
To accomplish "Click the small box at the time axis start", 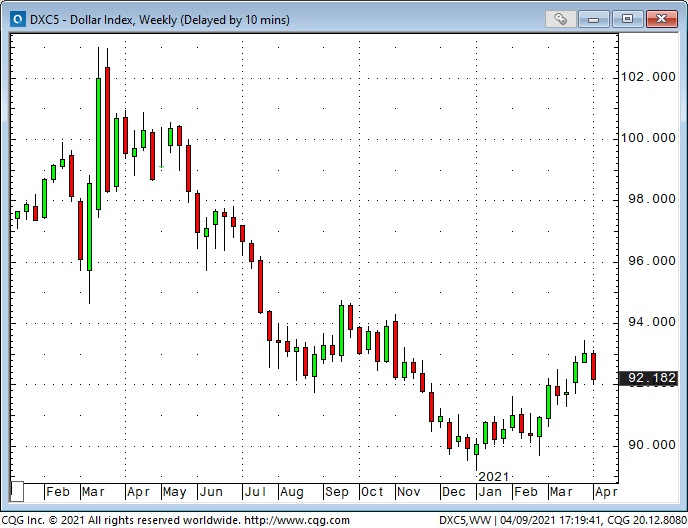I will tap(17, 492).
